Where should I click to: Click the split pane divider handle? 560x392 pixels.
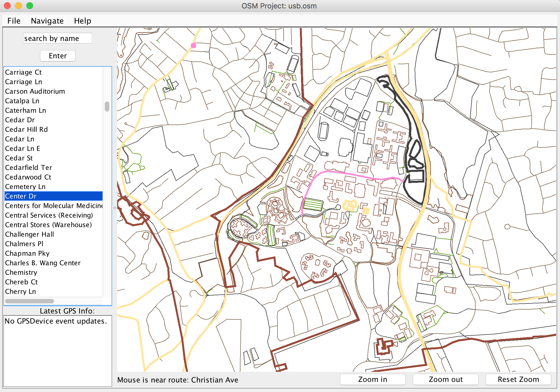coord(114,208)
